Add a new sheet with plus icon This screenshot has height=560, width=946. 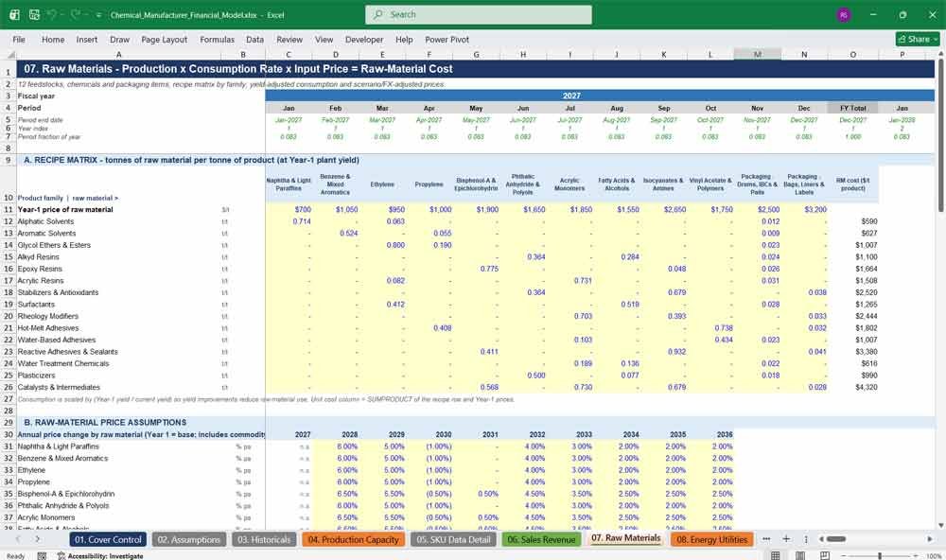(x=786, y=539)
